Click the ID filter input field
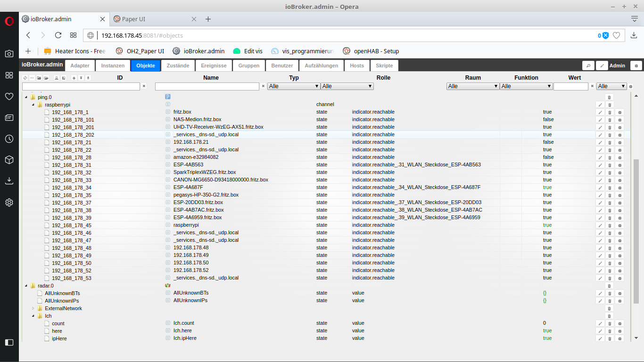The width and height of the screenshot is (644, 362). point(81,86)
